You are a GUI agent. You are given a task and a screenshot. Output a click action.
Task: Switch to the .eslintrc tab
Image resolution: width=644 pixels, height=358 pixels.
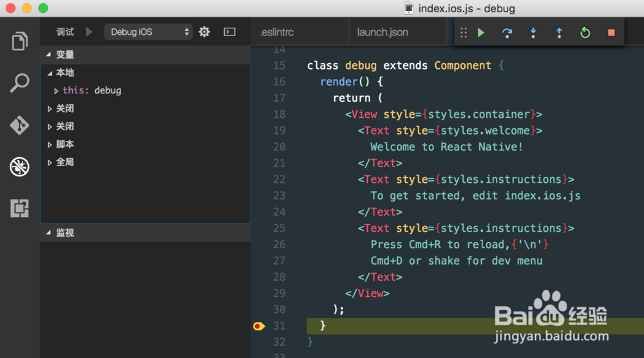(277, 32)
